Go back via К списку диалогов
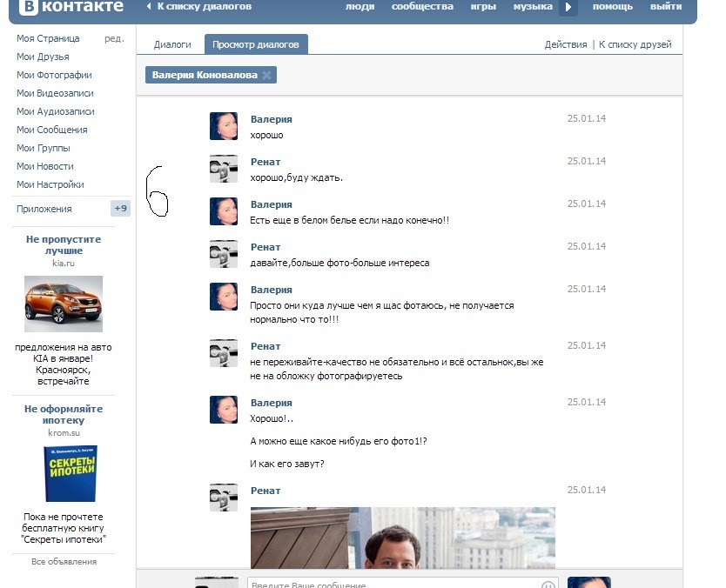 199,6
